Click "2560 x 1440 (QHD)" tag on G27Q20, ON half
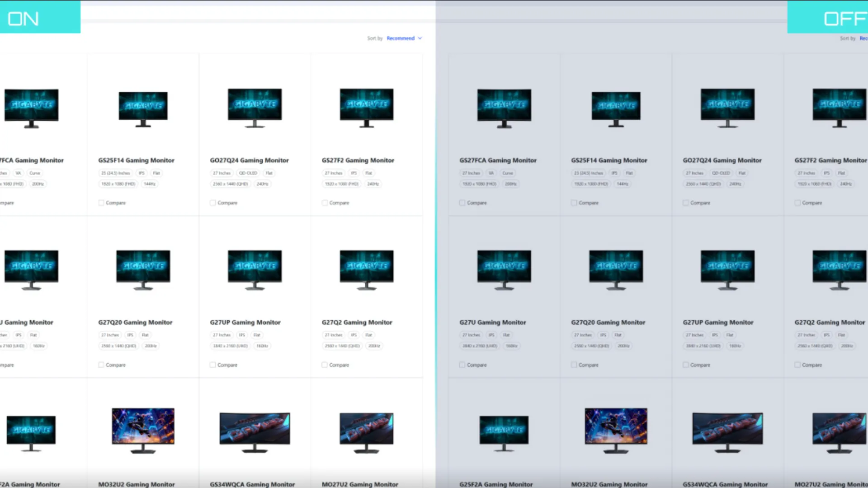Screen dimensions: 868x488 [x=118, y=346]
